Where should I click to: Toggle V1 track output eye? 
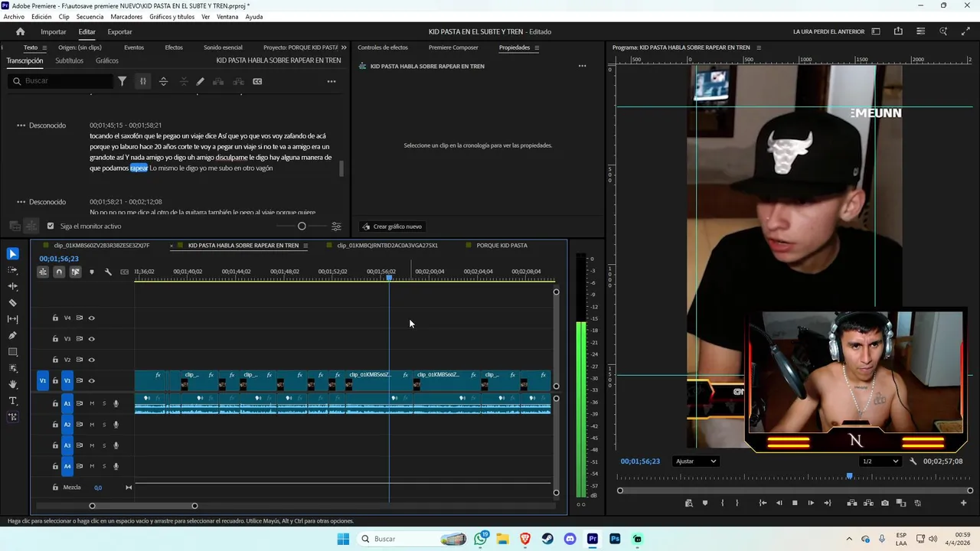[91, 380]
